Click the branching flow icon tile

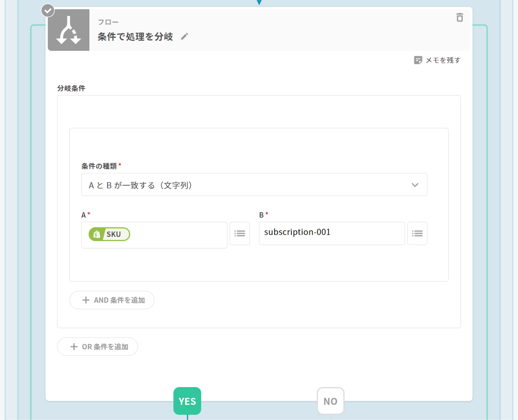coord(69,30)
